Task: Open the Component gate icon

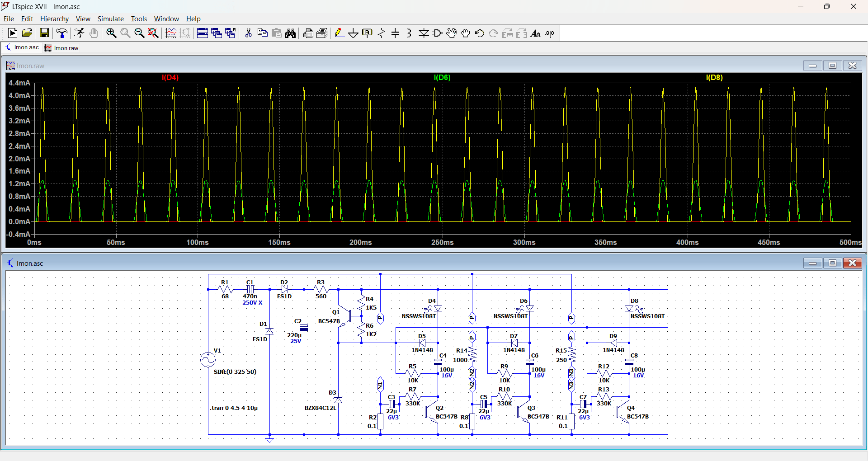Action: (x=438, y=33)
